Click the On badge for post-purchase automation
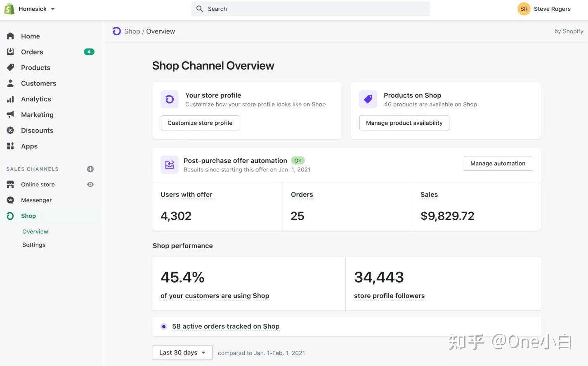Image resolution: width=588 pixels, height=366 pixels. 298,160
